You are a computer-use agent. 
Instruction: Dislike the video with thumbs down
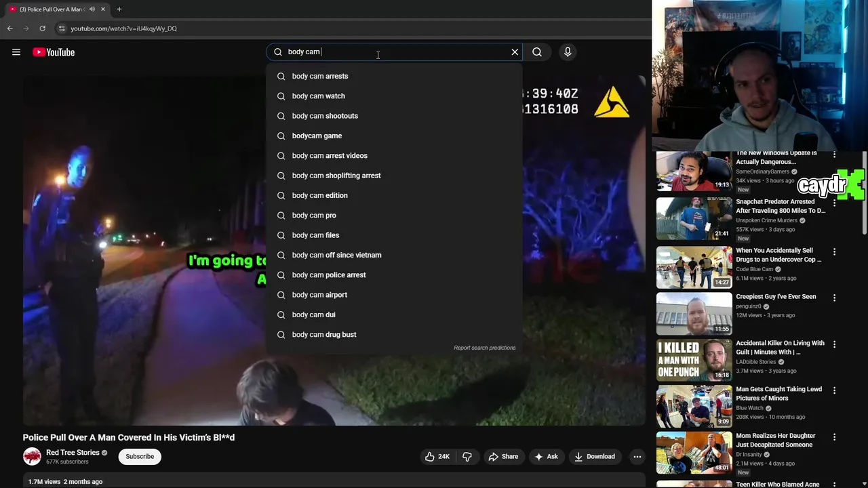(467, 457)
